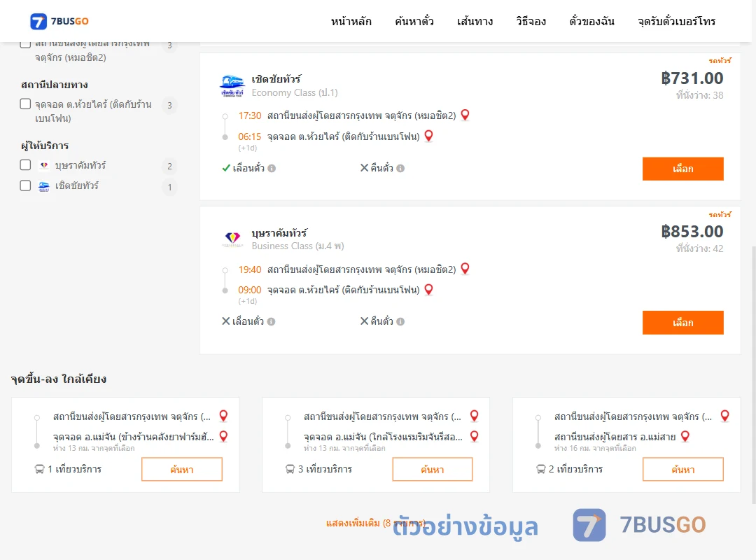Click the 7BUSGO logo in header

pos(59,21)
